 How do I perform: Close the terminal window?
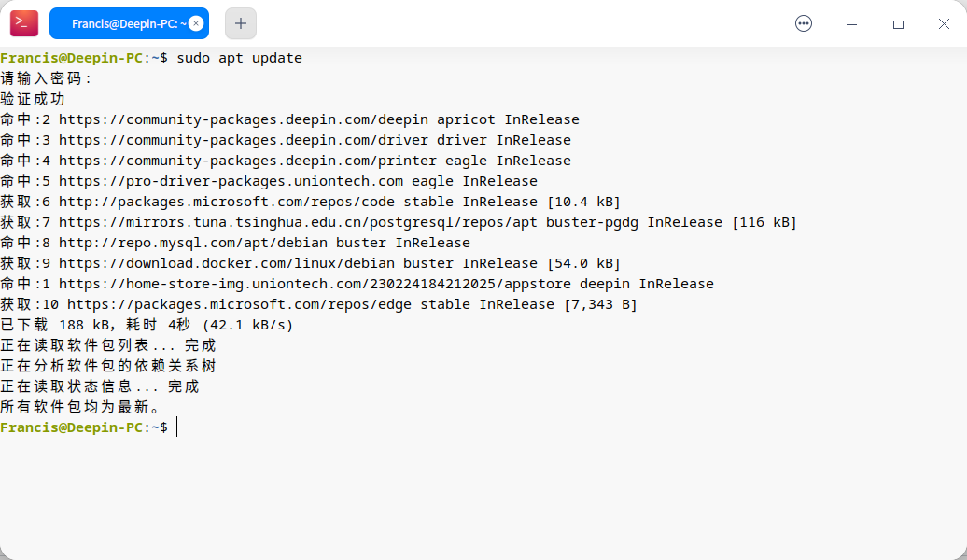[944, 23]
